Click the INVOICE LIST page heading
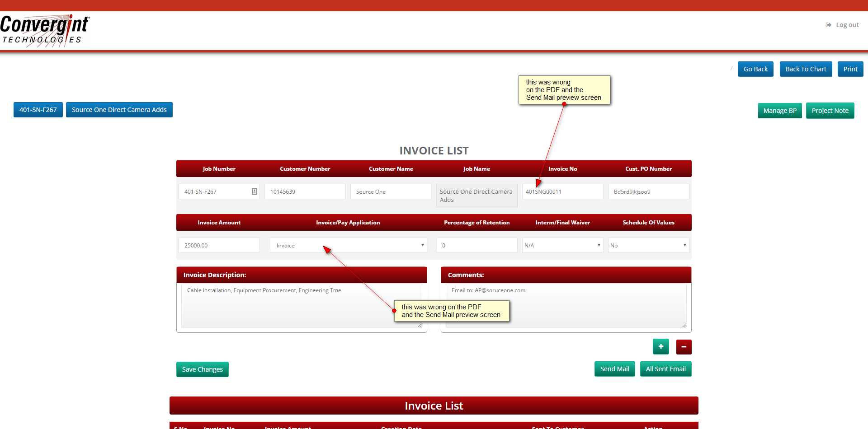This screenshot has width=868, height=429. pyautogui.click(x=434, y=151)
